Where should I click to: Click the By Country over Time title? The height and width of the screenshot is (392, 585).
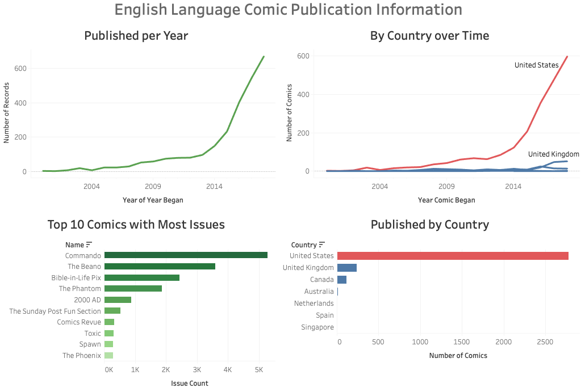point(428,35)
